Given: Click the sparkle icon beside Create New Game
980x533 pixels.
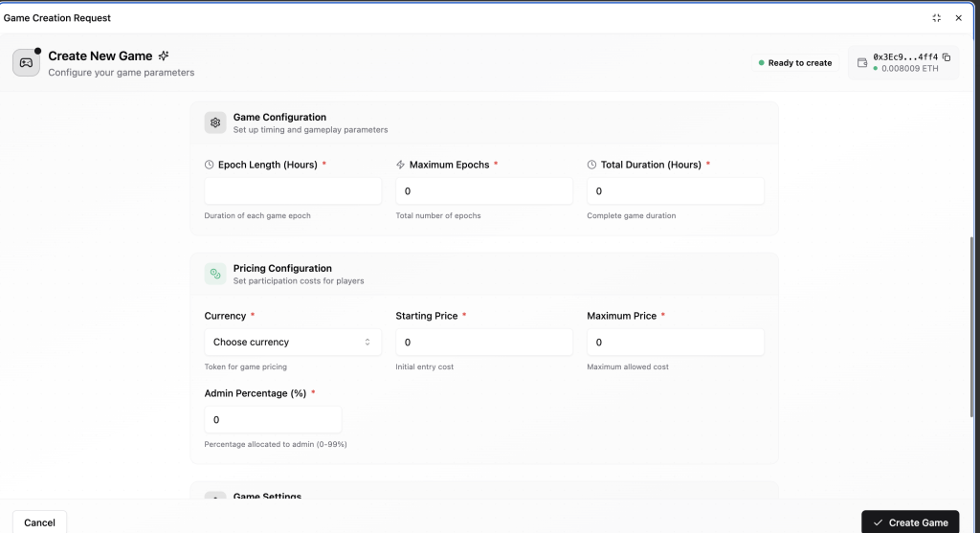Looking at the screenshot, I should point(164,56).
